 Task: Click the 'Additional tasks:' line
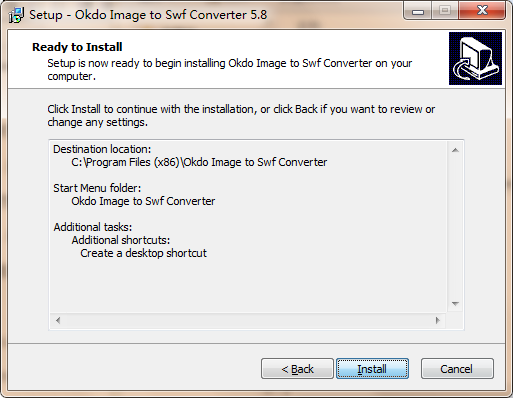[93, 227]
